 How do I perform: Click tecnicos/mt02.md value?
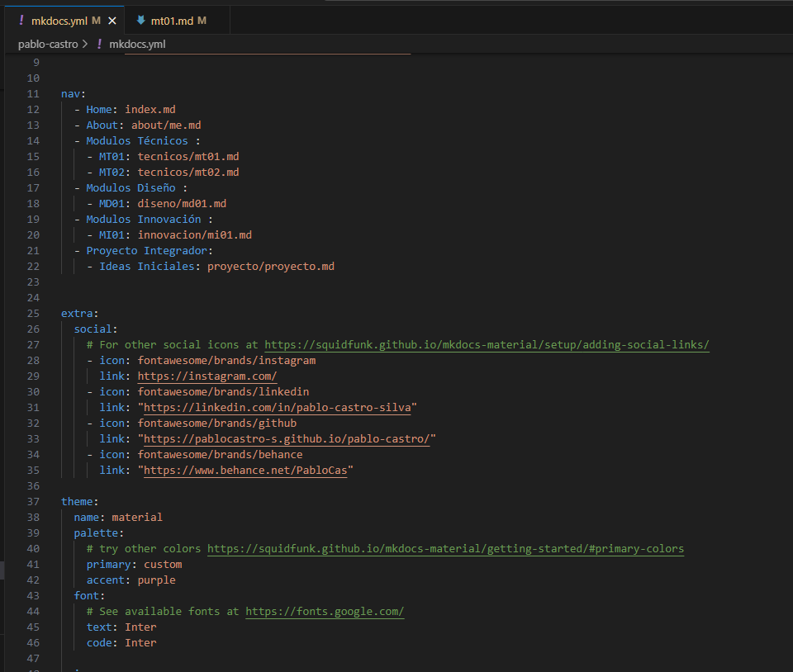pos(188,173)
